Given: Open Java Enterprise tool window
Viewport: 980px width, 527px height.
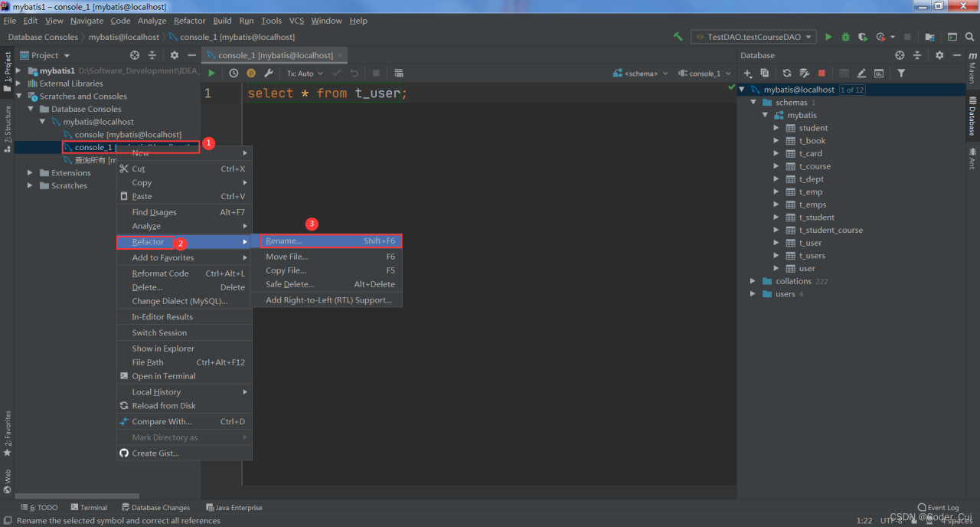Looking at the screenshot, I should click(234, 507).
